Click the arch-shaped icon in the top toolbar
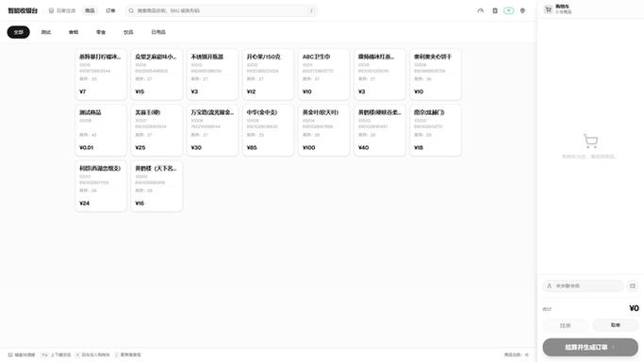This screenshot has height=362, width=644. click(x=481, y=10)
